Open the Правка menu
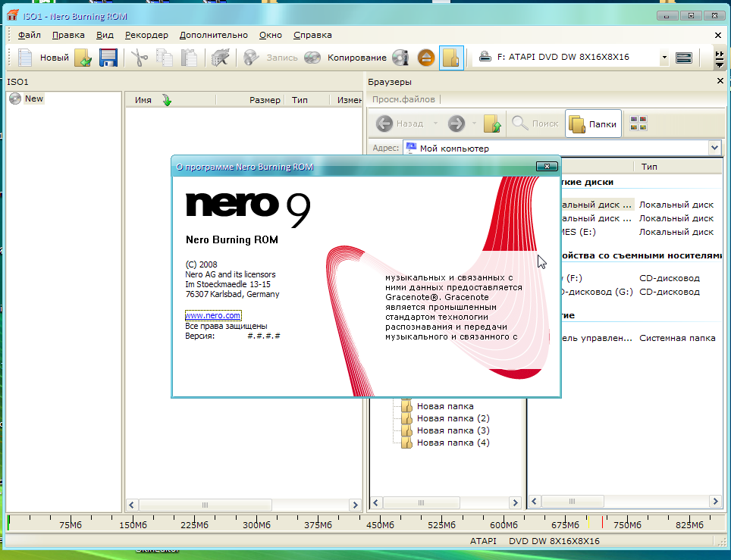The image size is (731, 560). [68, 35]
